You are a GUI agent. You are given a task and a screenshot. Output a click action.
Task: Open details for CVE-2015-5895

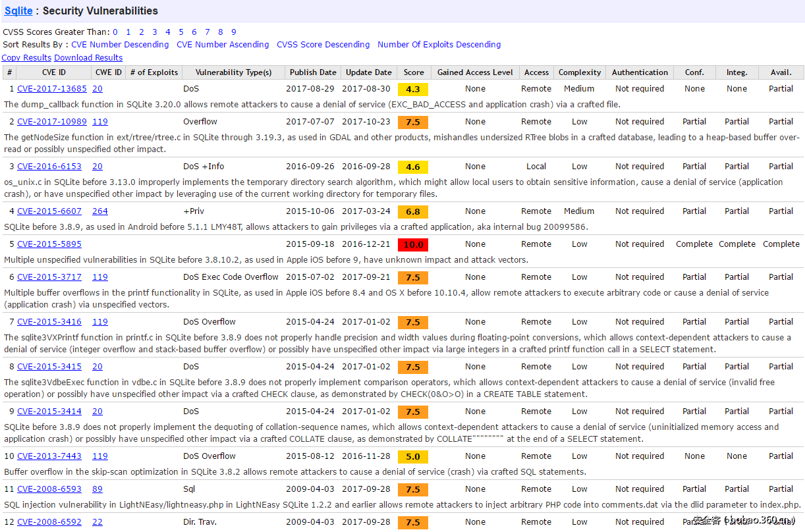(49, 244)
